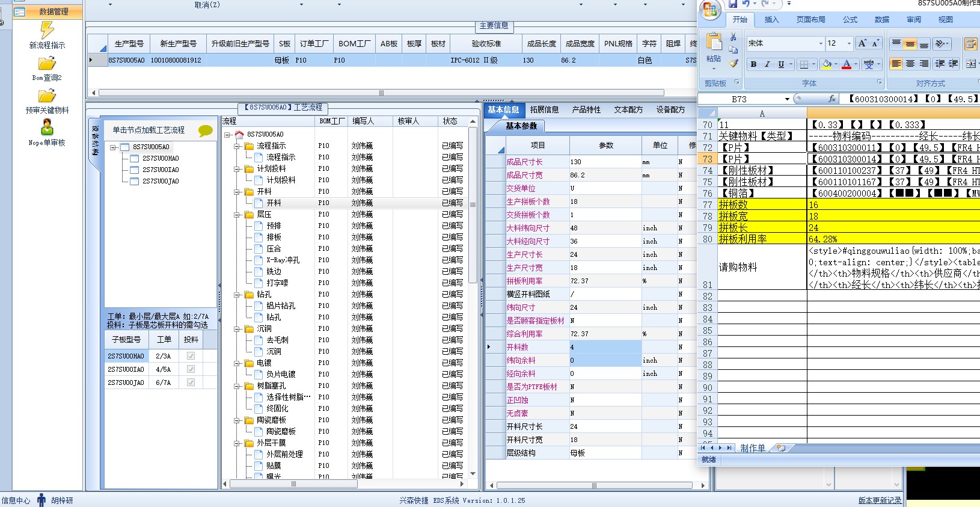Click Excel undo icon
This screenshot has height=507, width=980.
click(746, 4)
